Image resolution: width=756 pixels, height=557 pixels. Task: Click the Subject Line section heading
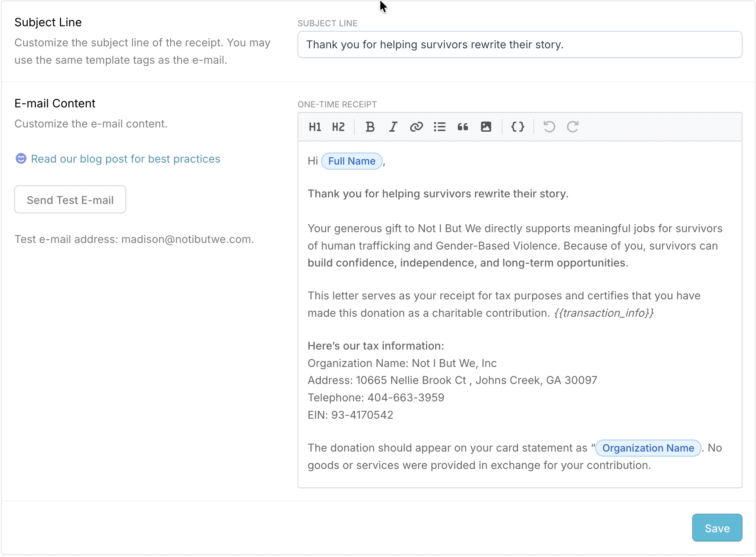click(x=48, y=22)
